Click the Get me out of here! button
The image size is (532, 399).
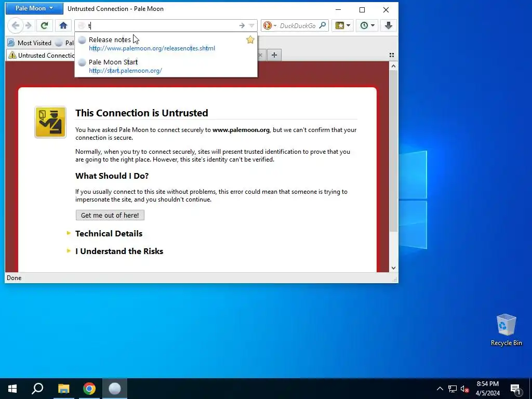pyautogui.click(x=110, y=215)
